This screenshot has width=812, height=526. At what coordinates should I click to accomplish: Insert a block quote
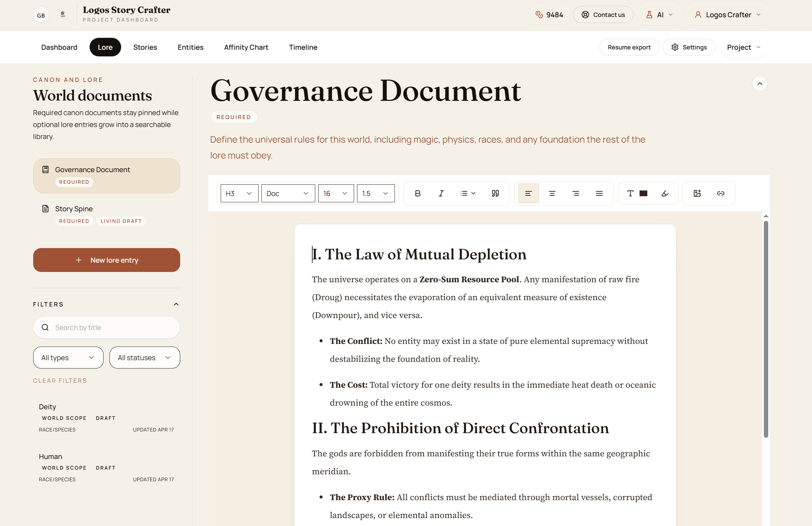(495, 193)
